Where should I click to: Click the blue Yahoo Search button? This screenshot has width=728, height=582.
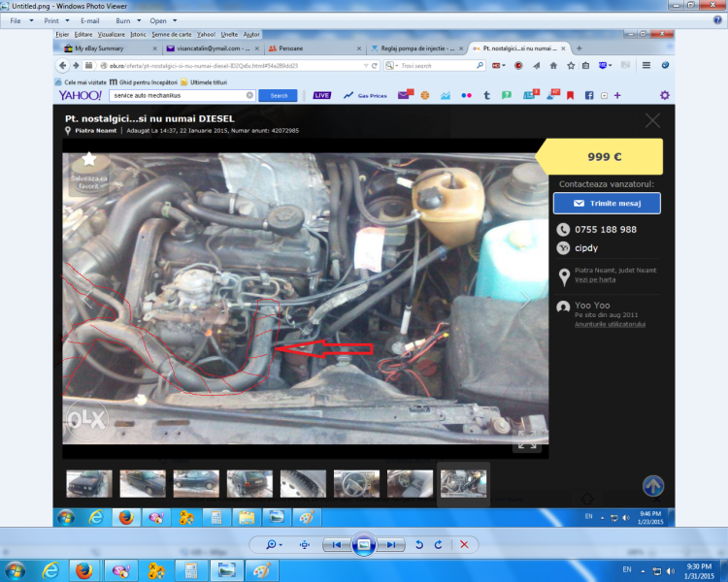click(279, 95)
